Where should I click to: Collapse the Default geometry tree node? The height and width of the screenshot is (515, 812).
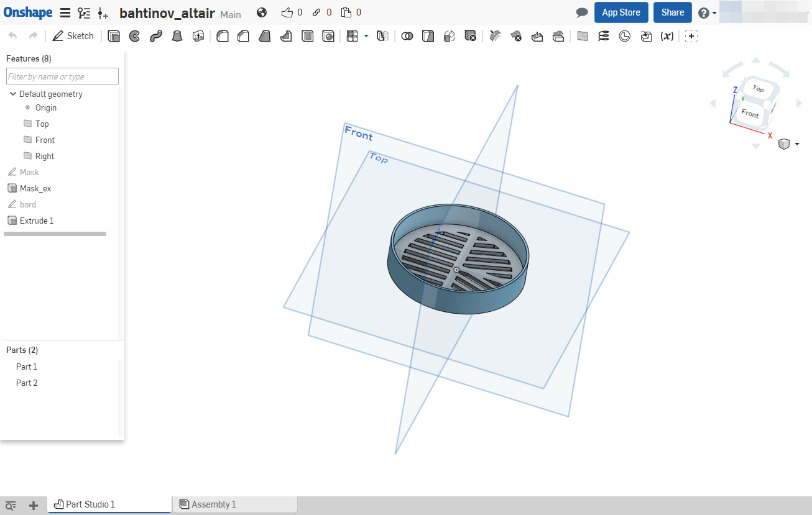point(13,94)
